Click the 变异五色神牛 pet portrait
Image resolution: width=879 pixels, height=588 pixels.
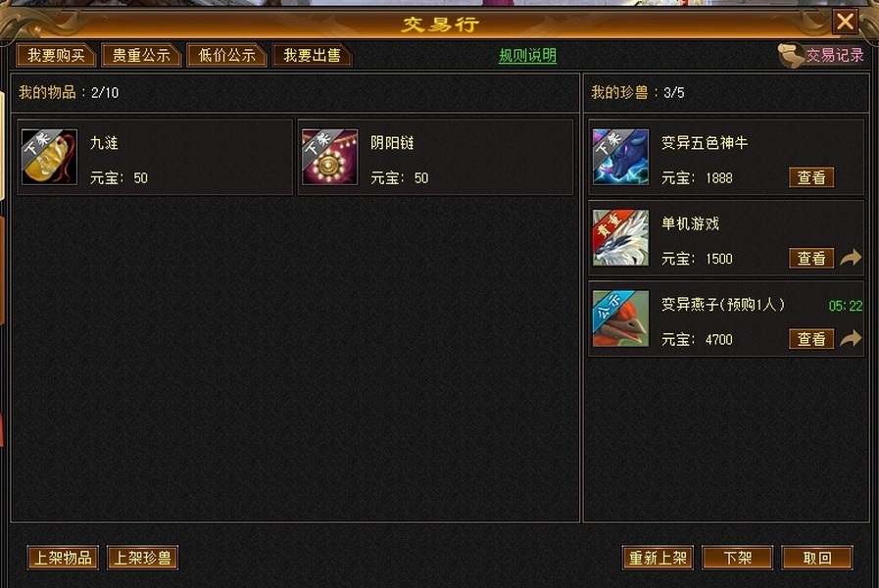(620, 157)
